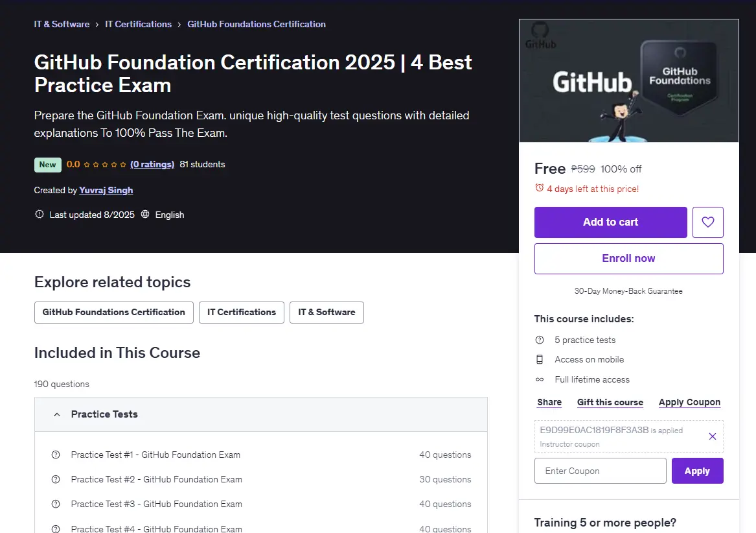Click the second breadcrumb chevron separator
Viewport: 756px width, 533px height.
point(179,25)
